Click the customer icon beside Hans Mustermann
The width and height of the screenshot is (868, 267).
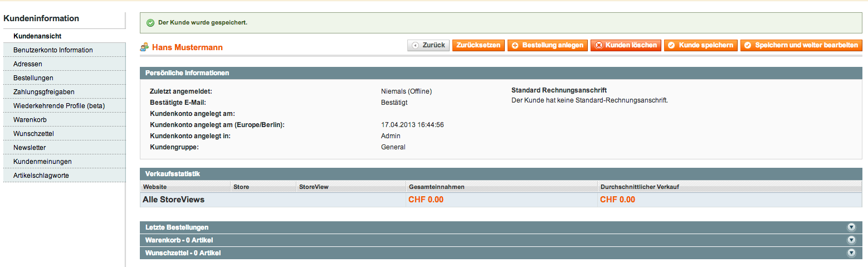145,47
